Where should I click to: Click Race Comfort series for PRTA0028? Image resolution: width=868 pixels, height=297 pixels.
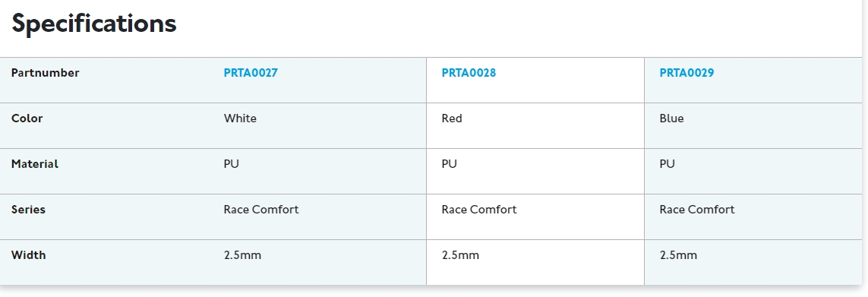pyautogui.click(x=479, y=210)
